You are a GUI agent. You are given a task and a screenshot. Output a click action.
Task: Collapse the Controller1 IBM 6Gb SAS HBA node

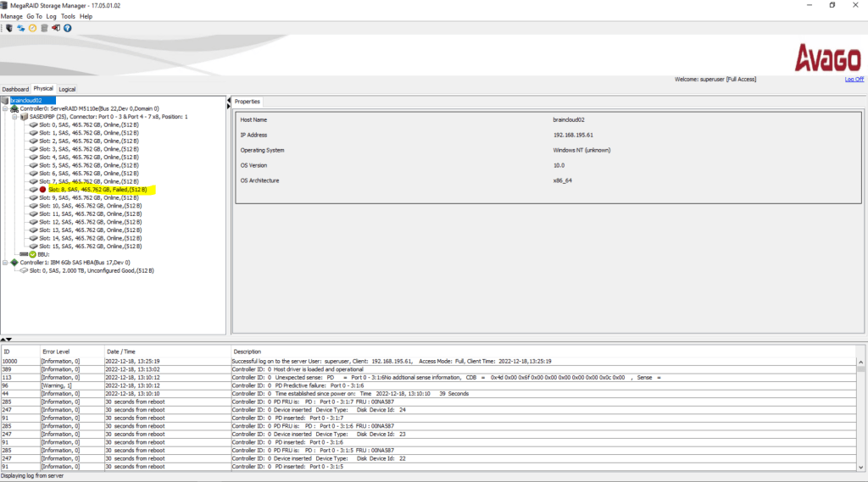(5, 263)
